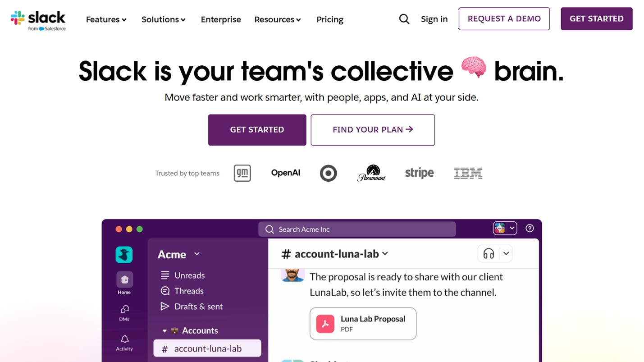Open Drafts & sent in the sidebar
644x362 pixels.
click(192, 307)
